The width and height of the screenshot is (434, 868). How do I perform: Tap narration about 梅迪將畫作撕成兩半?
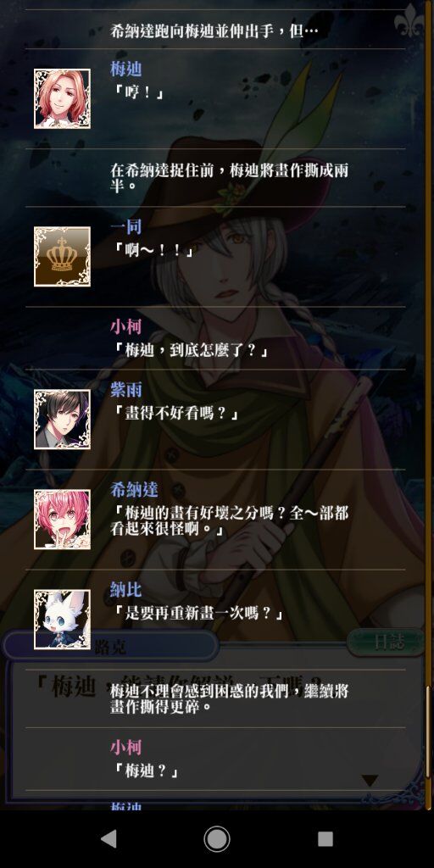[229, 178]
